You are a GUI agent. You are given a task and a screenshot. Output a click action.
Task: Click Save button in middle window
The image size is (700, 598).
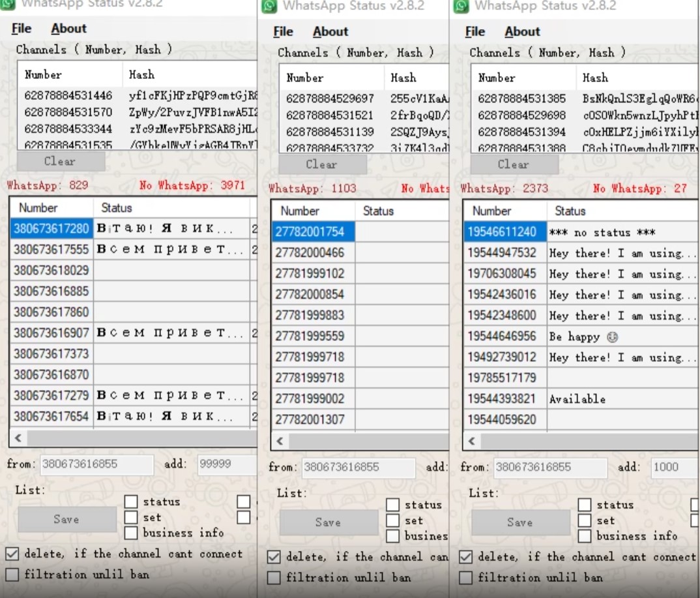tap(328, 522)
